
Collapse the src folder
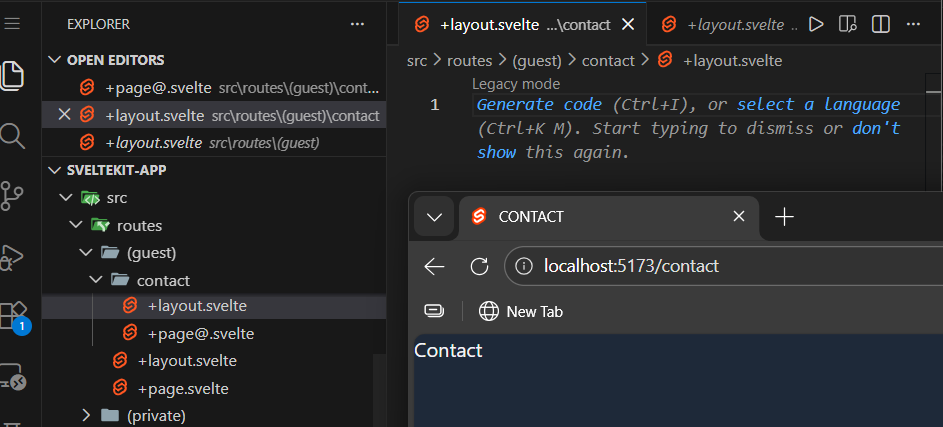65,197
